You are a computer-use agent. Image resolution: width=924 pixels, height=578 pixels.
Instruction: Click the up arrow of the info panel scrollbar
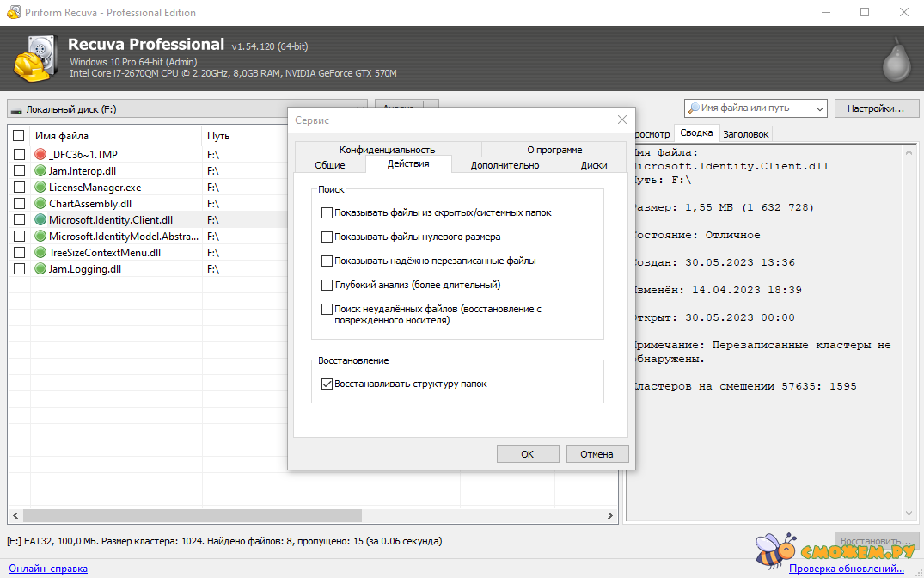click(x=909, y=153)
